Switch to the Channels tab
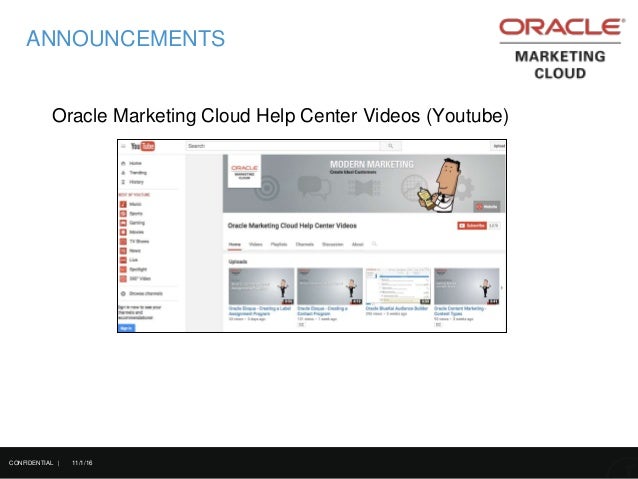The height and width of the screenshot is (479, 638). (x=304, y=245)
